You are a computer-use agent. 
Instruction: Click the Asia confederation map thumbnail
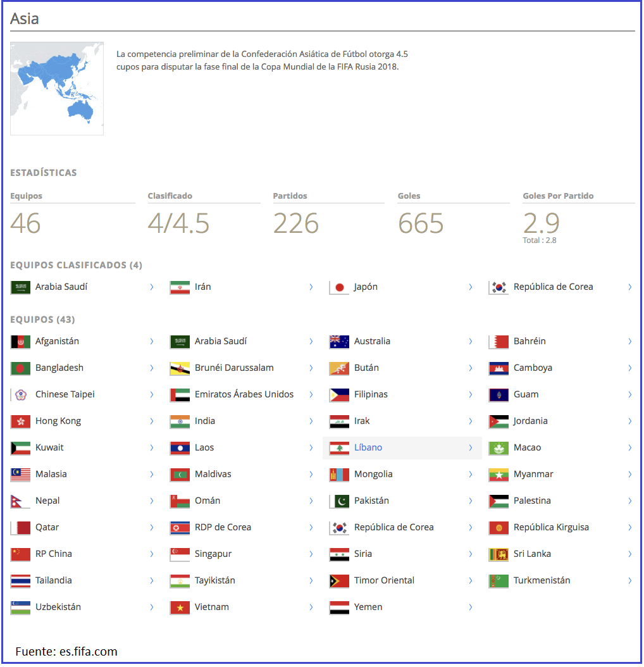point(57,89)
